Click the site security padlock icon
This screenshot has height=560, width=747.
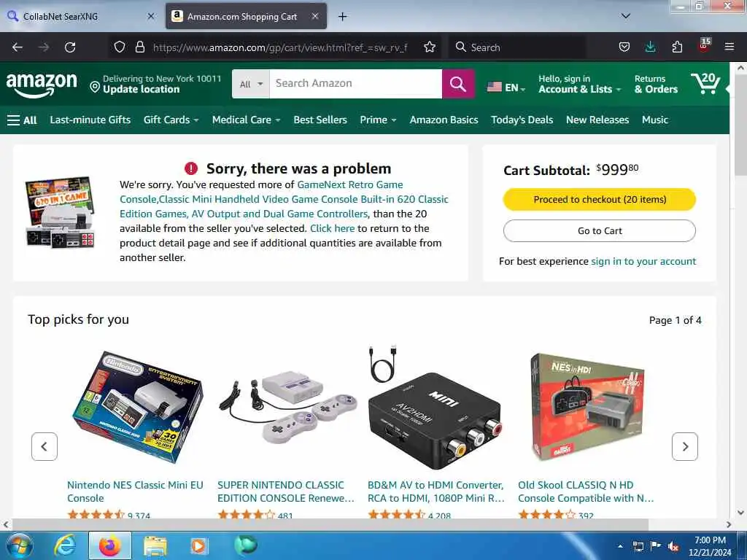click(139, 47)
